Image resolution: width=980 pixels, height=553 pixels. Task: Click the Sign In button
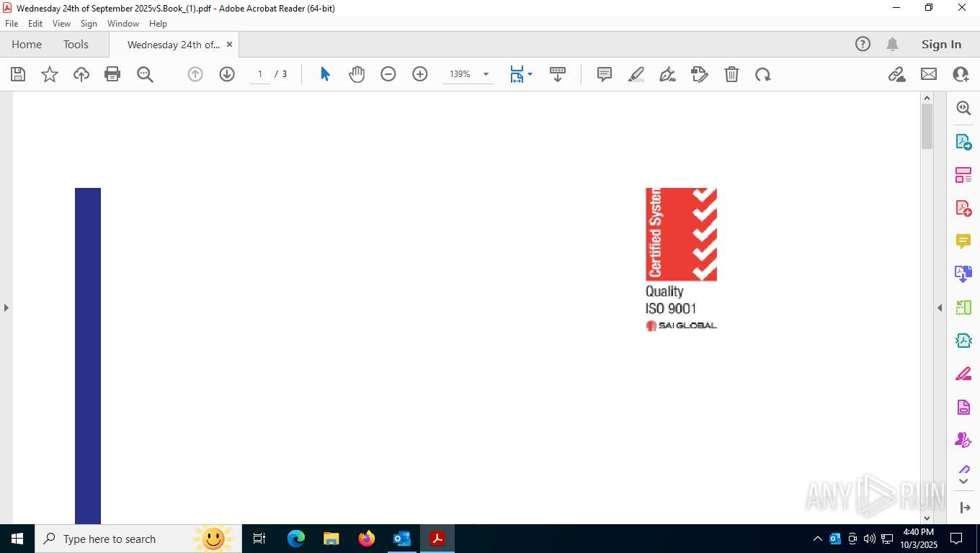[x=941, y=45]
